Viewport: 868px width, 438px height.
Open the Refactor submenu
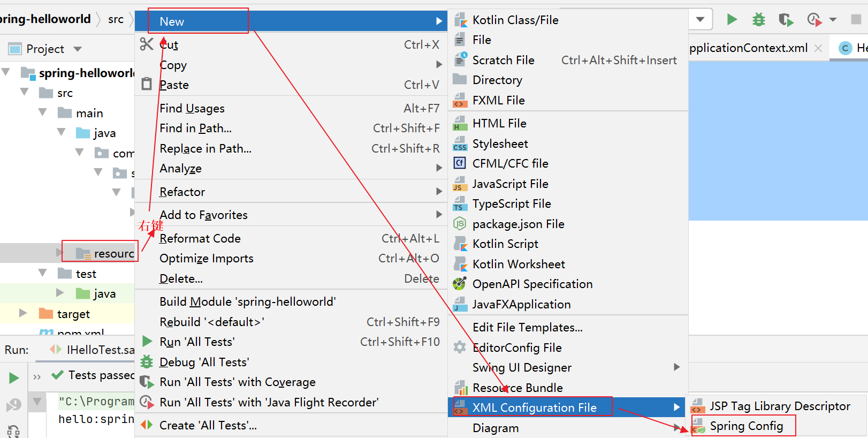[291, 192]
